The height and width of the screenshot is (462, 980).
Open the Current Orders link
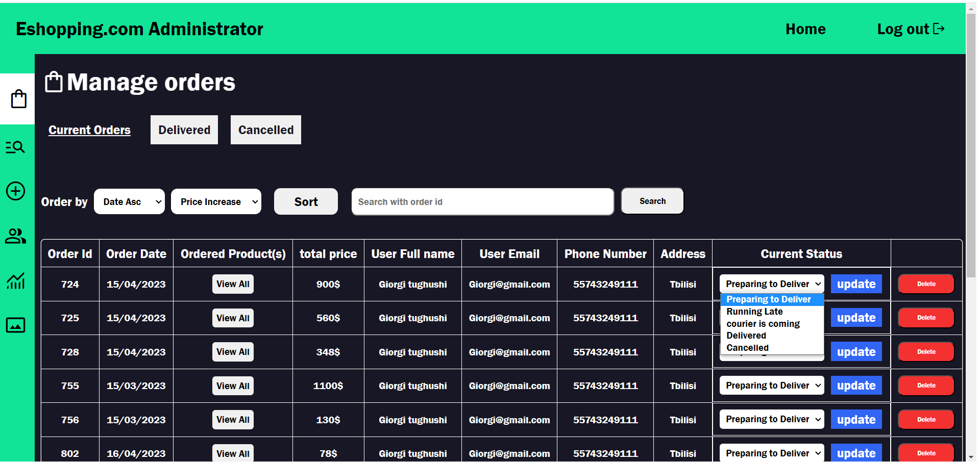coord(89,130)
